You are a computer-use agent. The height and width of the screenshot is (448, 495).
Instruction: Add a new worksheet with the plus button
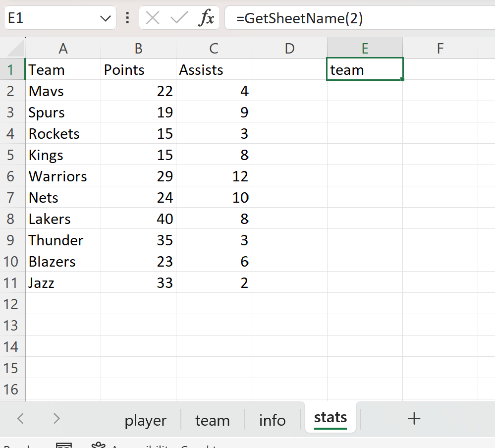point(414,420)
